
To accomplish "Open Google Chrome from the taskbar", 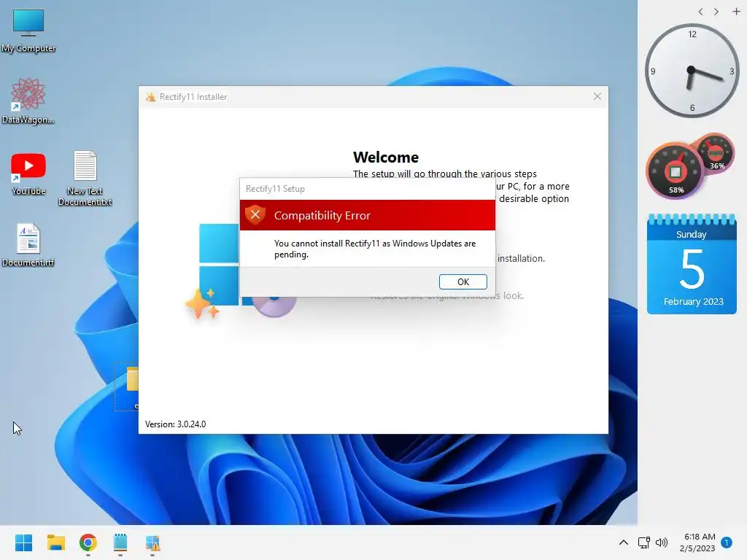I will pos(88,542).
